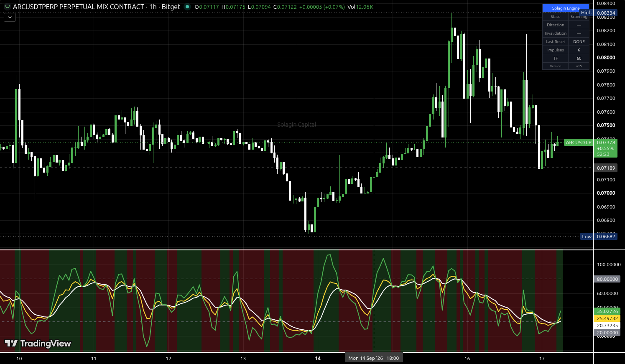Click the 0.08200 price scale label
Image resolution: width=625 pixels, height=364 pixels.
coord(606,31)
